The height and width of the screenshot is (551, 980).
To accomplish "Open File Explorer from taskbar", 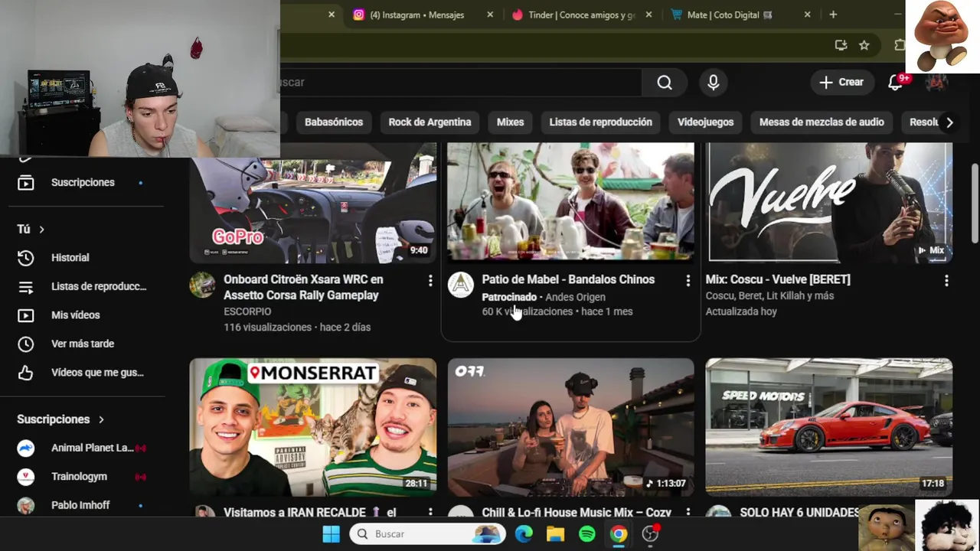I will click(555, 534).
